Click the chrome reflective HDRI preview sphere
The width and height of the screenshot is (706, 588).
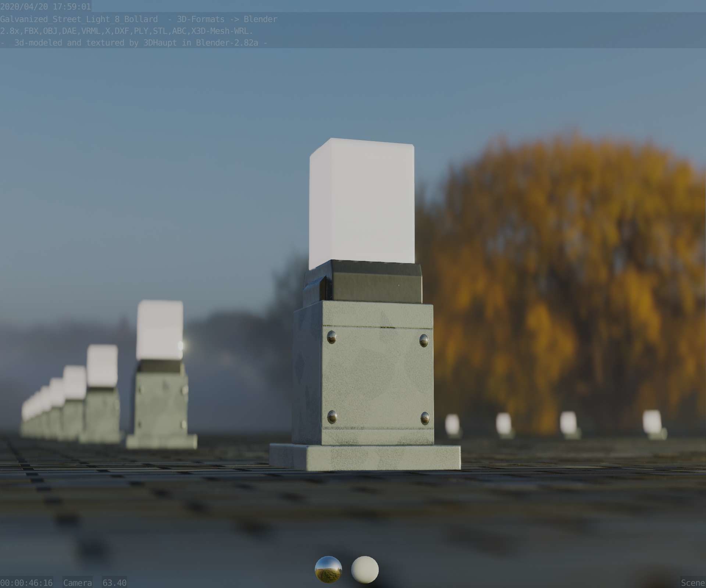tap(328, 569)
